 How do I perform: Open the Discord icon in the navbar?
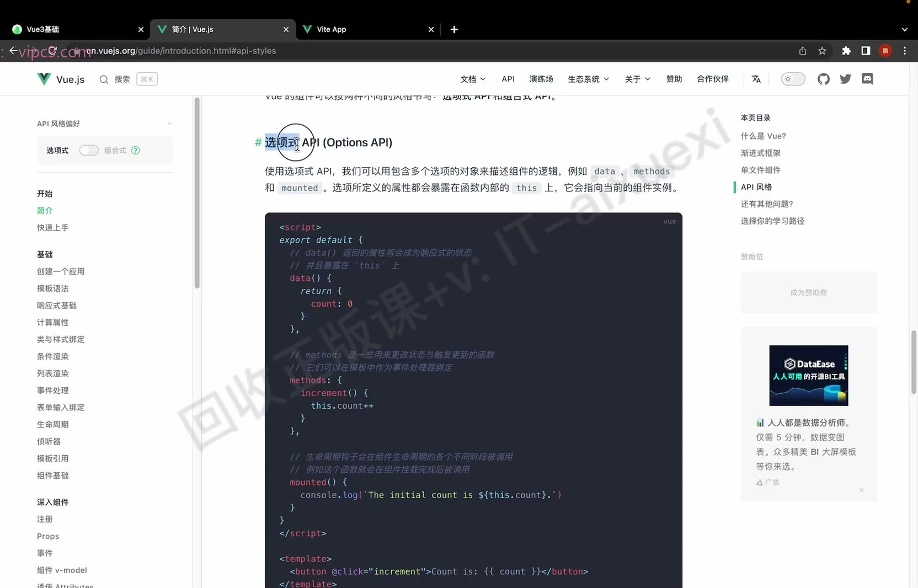pos(867,79)
